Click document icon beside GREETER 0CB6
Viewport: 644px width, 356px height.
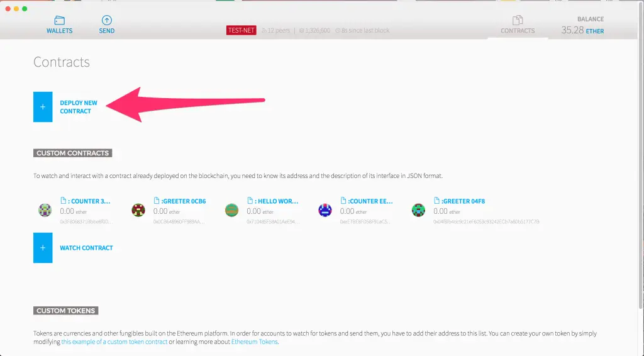(x=157, y=201)
